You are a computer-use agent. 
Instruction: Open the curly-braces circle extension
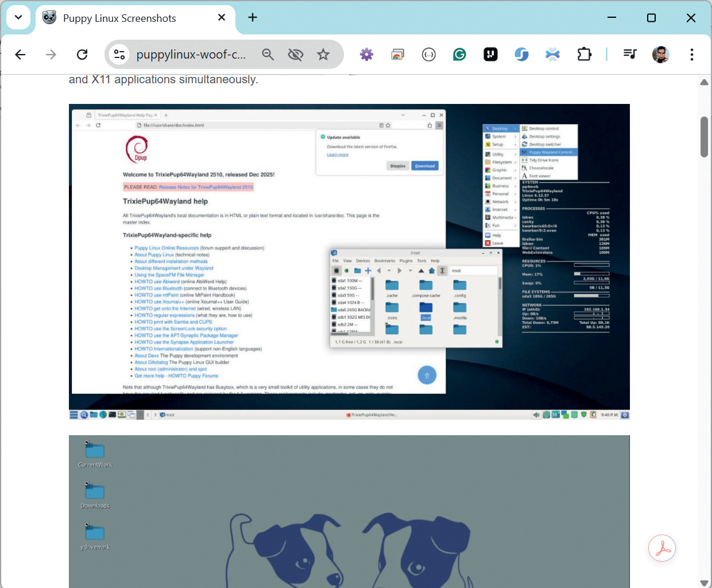click(x=428, y=55)
